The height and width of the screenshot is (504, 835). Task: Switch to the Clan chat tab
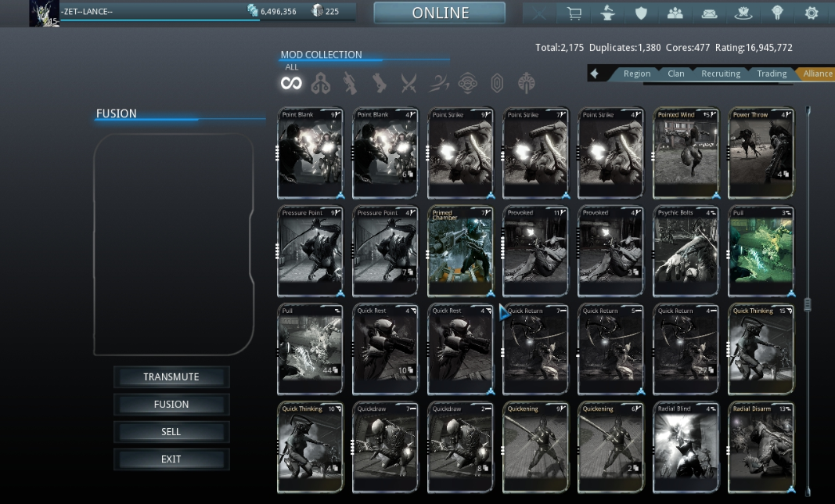tap(676, 74)
